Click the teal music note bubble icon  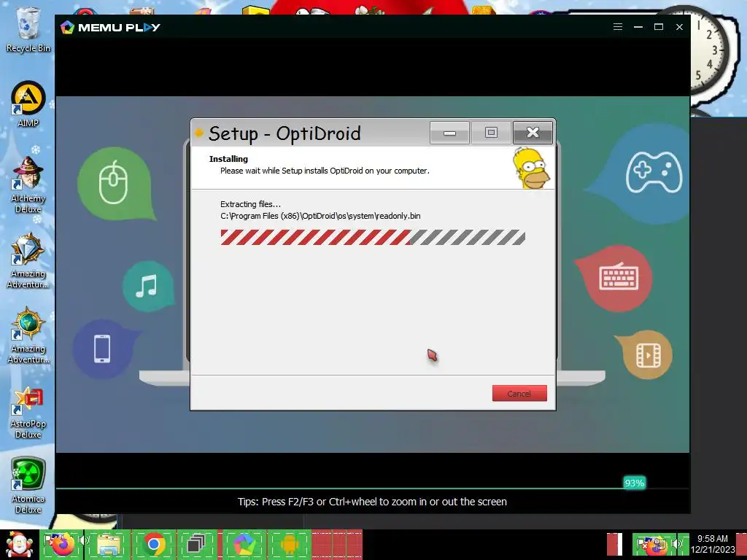point(147,286)
